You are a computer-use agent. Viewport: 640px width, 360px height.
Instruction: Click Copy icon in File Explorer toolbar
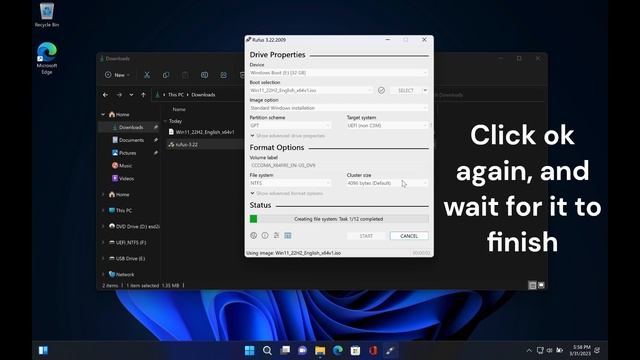click(166, 75)
